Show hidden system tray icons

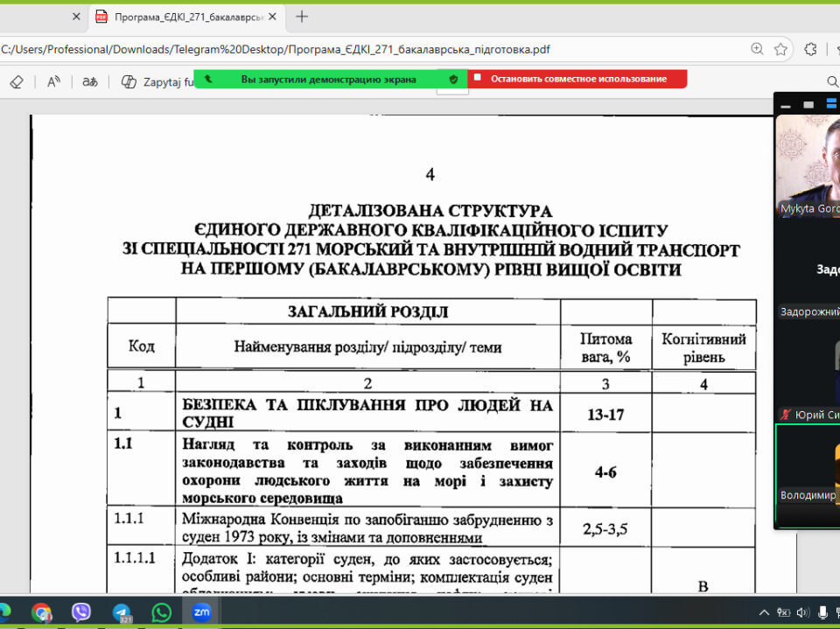[765, 612]
